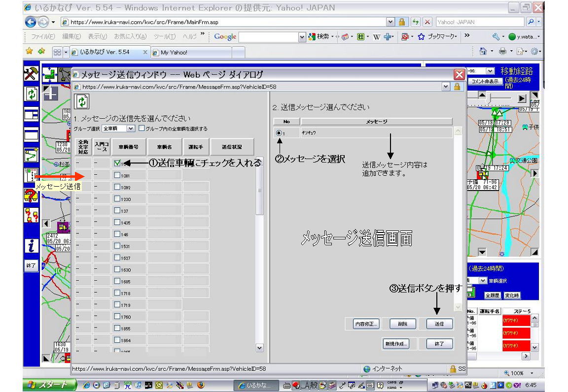568x392 pixels.
Task: Expand the address bar URL dropdown
Action: [x=390, y=22]
